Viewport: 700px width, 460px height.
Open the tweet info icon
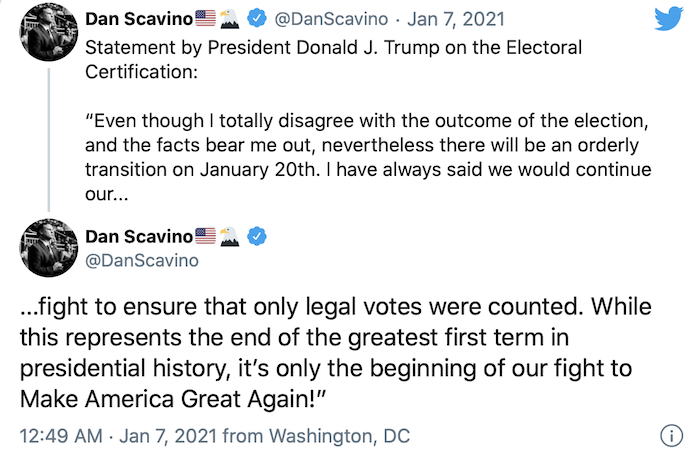tap(671, 435)
